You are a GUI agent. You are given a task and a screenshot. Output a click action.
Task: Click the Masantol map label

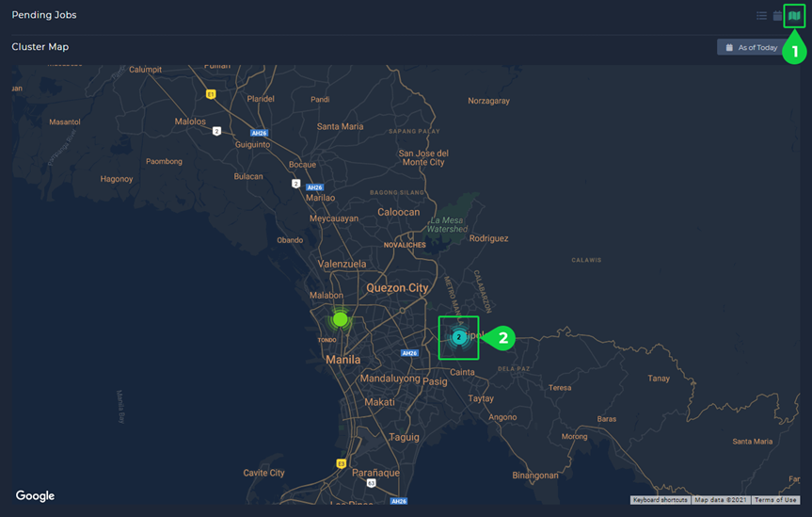65,121
